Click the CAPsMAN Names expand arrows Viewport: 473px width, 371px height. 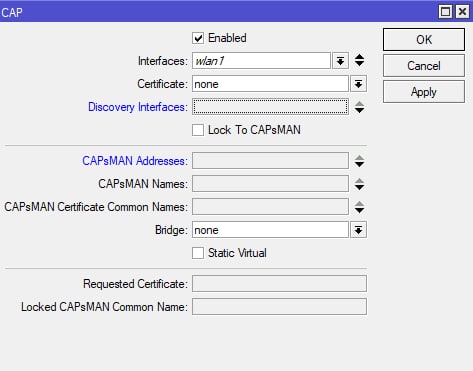[359, 184]
